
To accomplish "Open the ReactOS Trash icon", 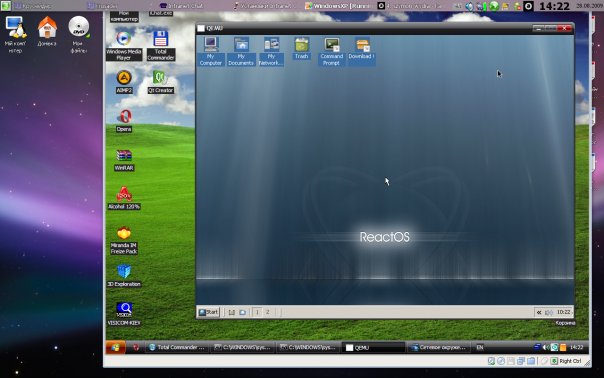I will coord(301,48).
